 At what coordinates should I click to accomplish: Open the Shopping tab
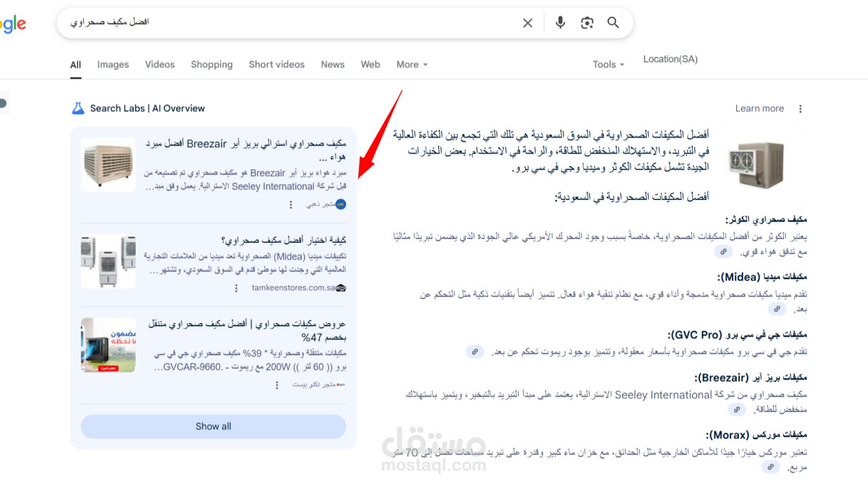[x=212, y=65]
